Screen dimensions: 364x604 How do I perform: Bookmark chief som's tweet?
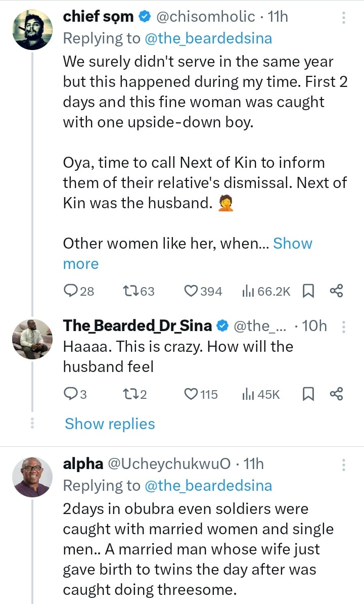tap(308, 291)
